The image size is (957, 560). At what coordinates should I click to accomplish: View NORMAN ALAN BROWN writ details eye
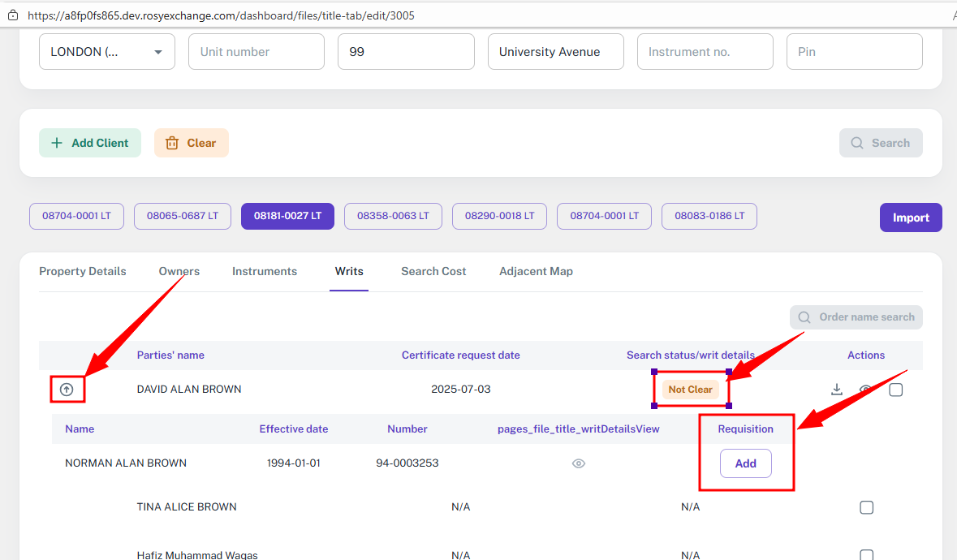click(579, 463)
